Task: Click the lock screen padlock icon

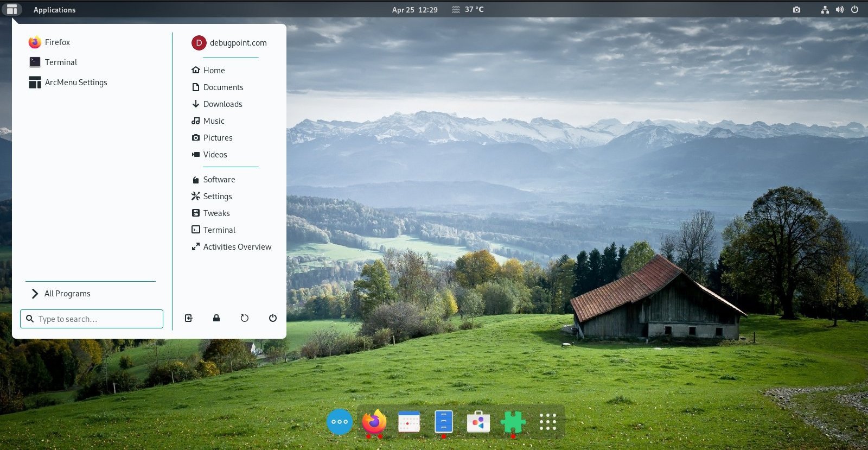Action: click(x=216, y=318)
